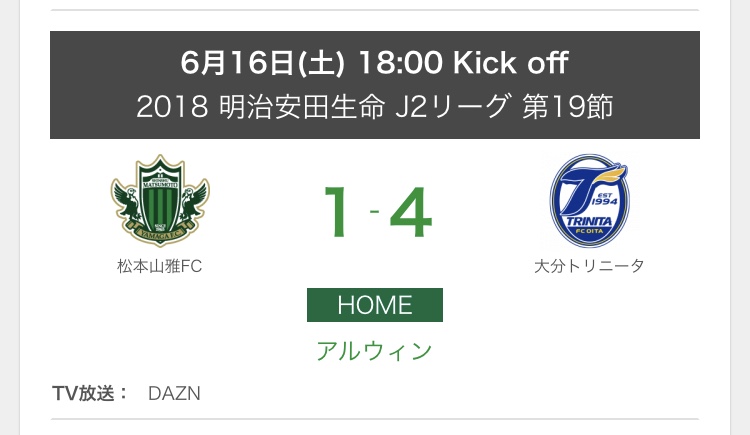Image resolution: width=750 pixels, height=435 pixels.
Task: Open the 大分トリニータ team name
Action: tap(590, 266)
